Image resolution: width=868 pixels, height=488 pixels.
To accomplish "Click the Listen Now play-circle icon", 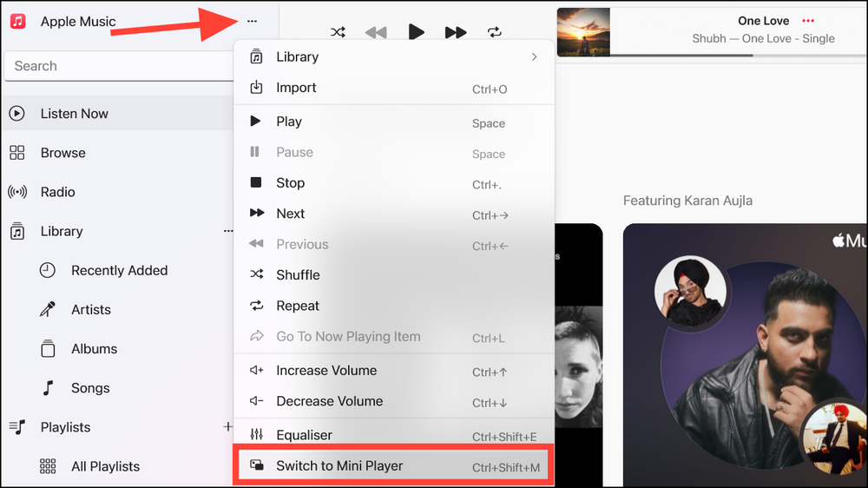I will point(17,114).
